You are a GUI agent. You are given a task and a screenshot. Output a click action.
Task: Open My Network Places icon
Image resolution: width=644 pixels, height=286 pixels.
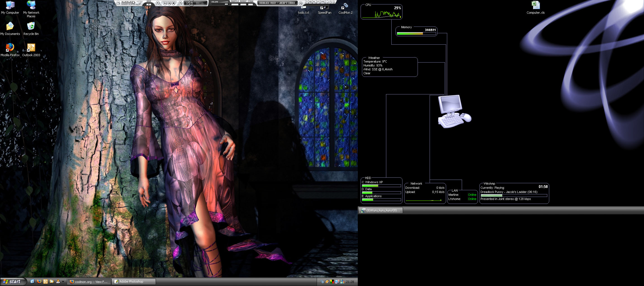(31, 9)
